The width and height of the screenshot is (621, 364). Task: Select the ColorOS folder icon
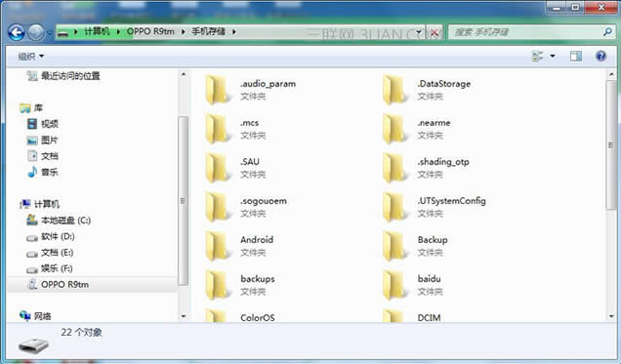tap(216, 316)
